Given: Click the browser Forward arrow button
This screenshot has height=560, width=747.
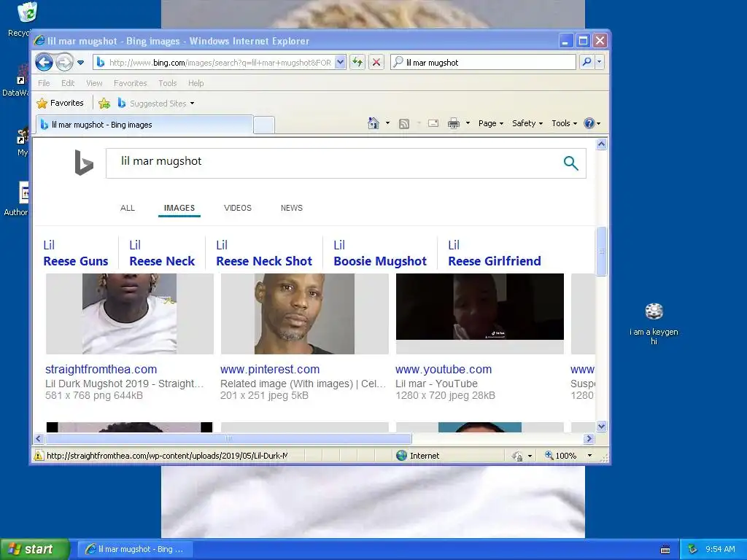Looking at the screenshot, I should 65,62.
